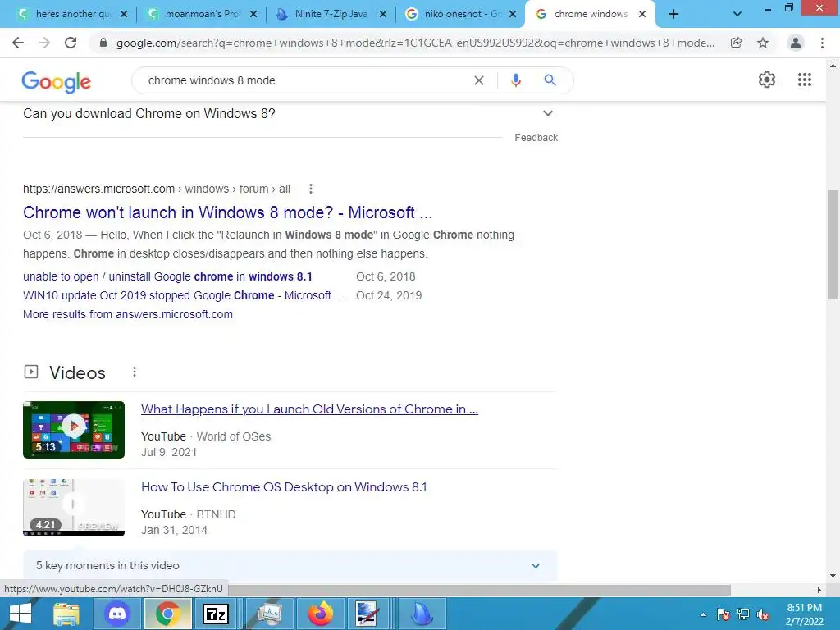
Task: Click the vertical scrollbar thumb
Action: (x=833, y=244)
